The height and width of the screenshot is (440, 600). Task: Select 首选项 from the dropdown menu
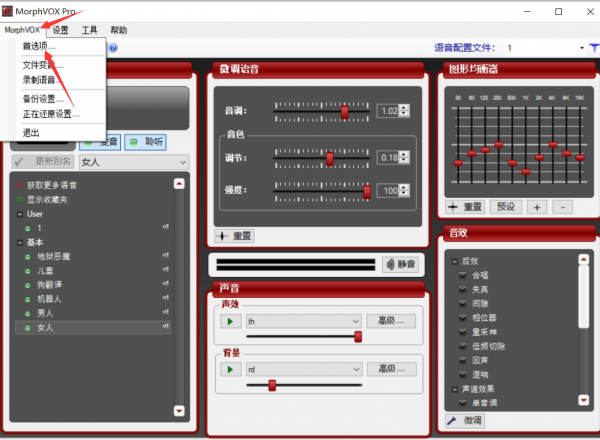[x=39, y=46]
